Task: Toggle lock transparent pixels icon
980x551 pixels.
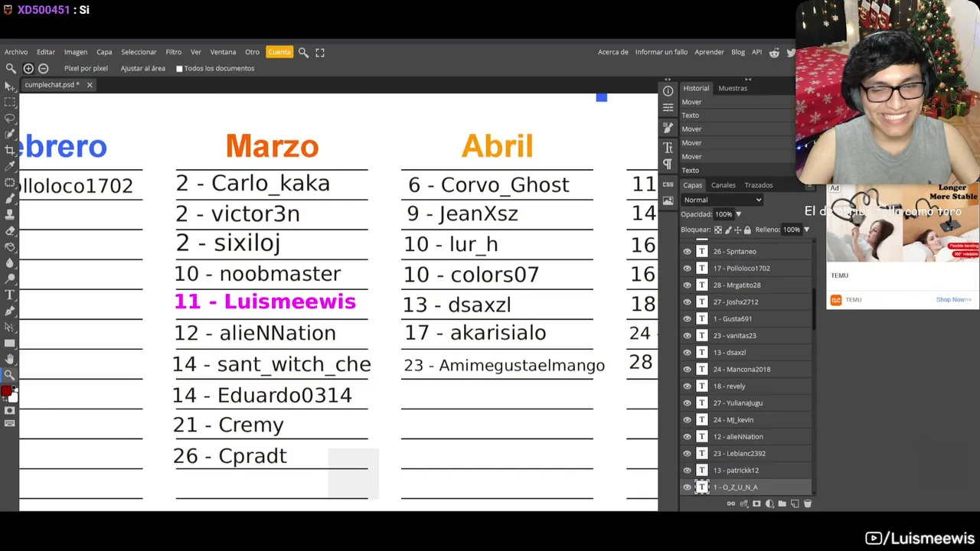Action: pyautogui.click(x=718, y=230)
